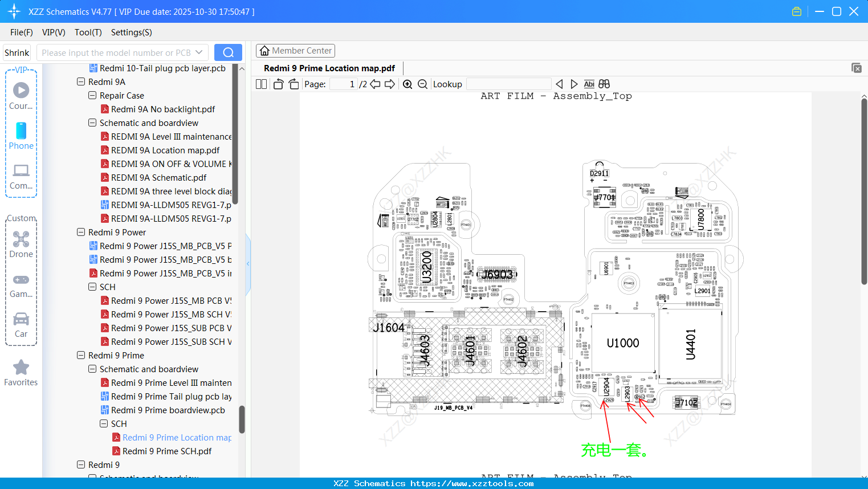Open the Member Center button
The height and width of the screenshot is (489, 868).
click(295, 51)
